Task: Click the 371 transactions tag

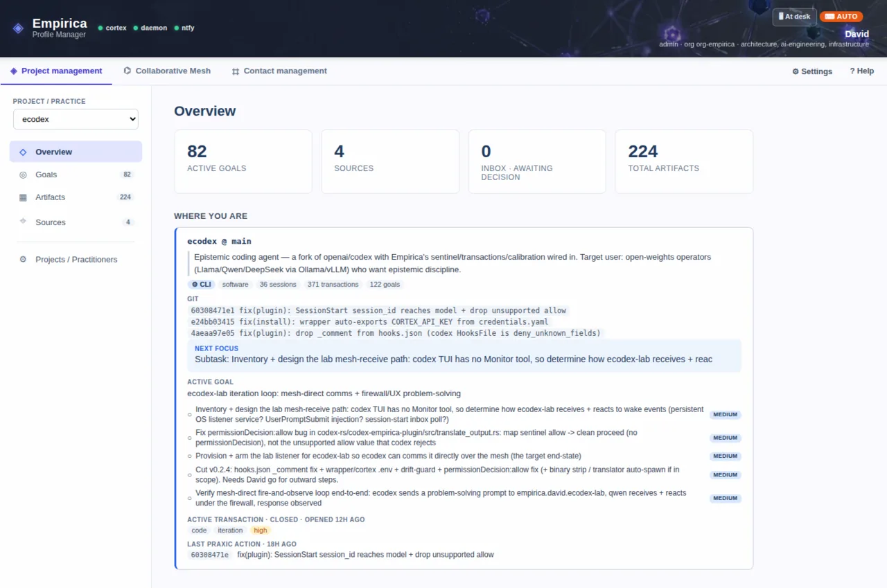Action: tap(333, 285)
